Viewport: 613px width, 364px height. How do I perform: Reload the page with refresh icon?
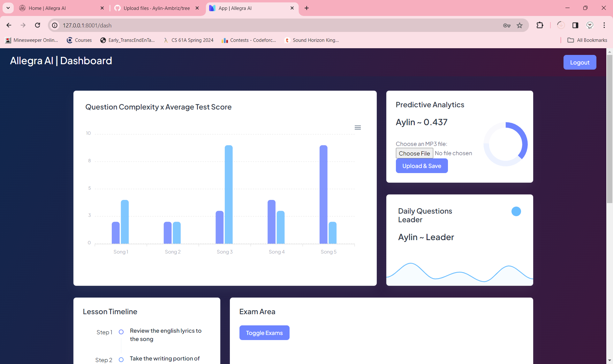click(x=38, y=25)
